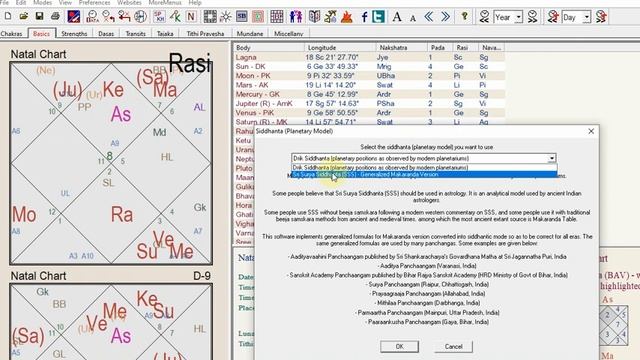The image size is (640, 360).
Task: Click the Pada column header
Action: tap(440, 48)
